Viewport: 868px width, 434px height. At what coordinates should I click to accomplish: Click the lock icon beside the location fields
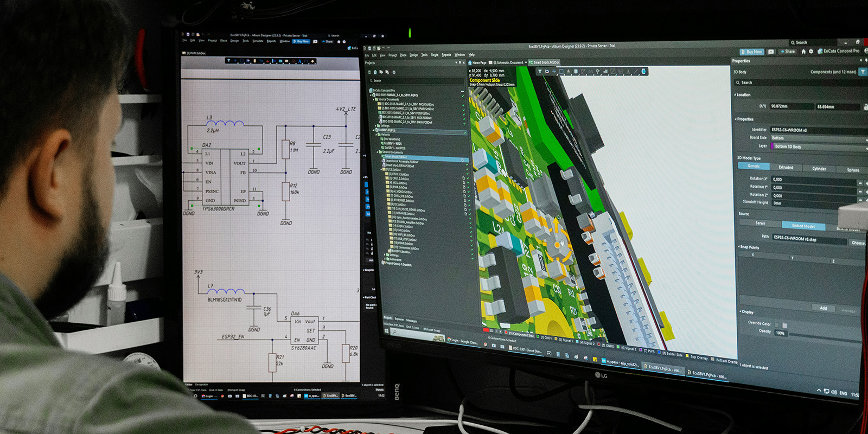click(x=865, y=107)
